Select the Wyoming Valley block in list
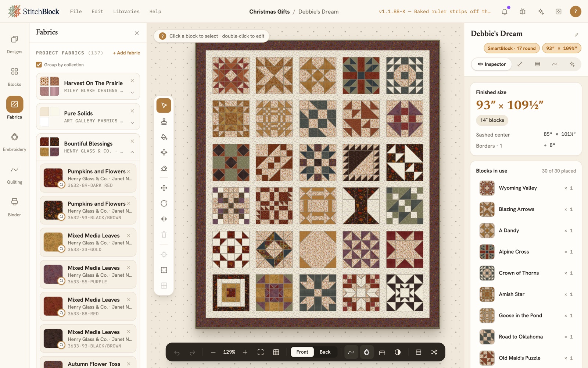This screenshot has height=368, width=588. pyautogui.click(x=526, y=188)
